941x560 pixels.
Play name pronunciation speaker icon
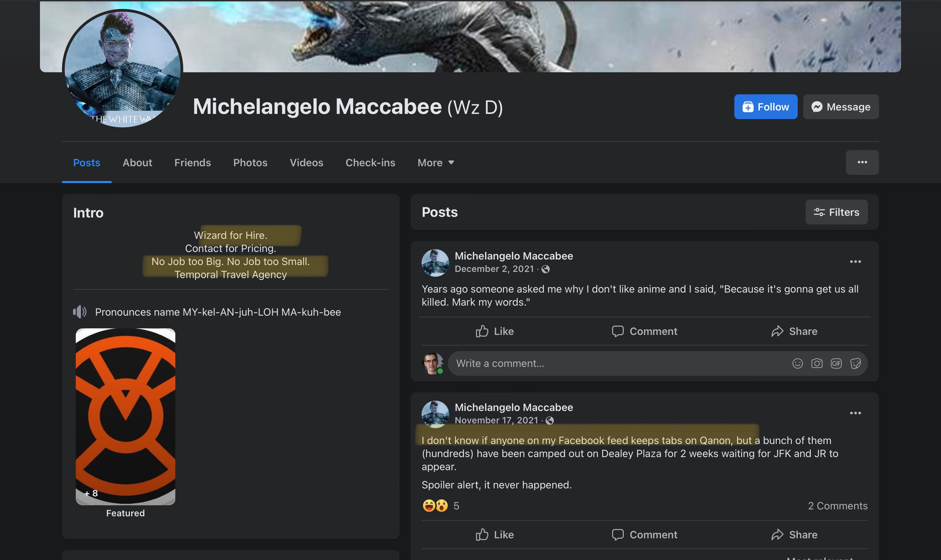[x=80, y=312]
